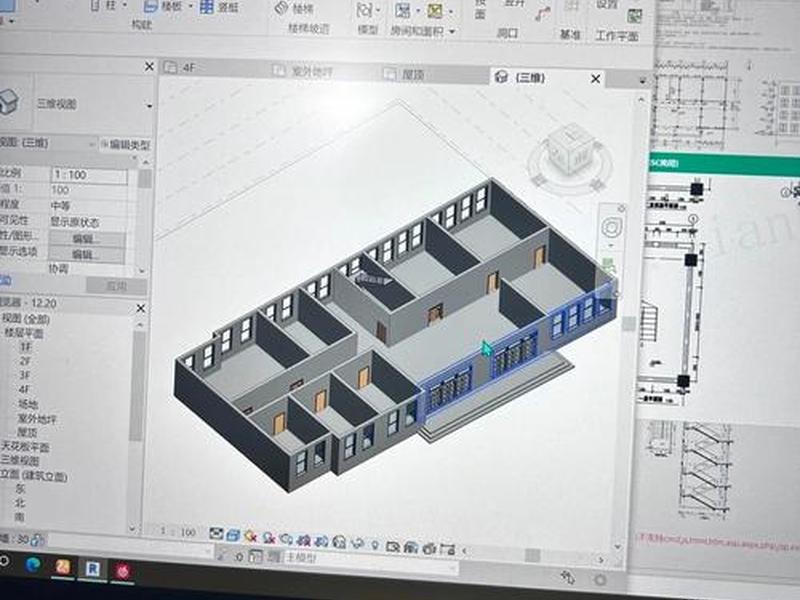
Task: Open the 柱 tool dropdown arrow
Action: (125, 6)
